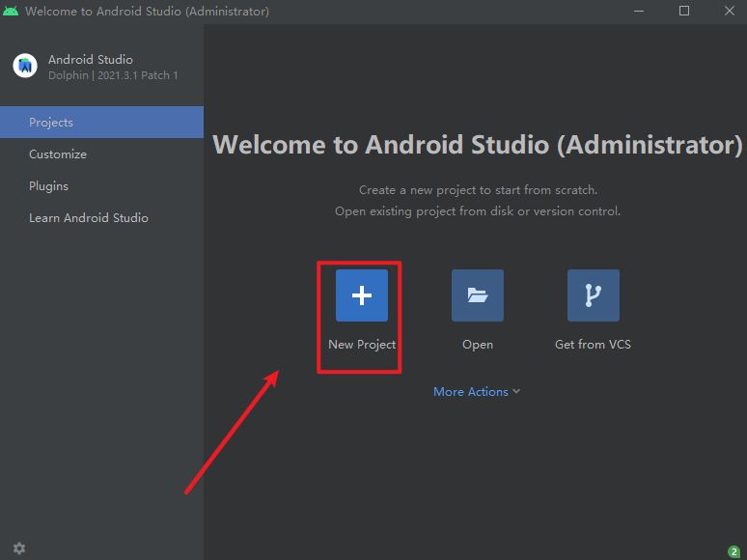Click the Dolphin 2021.3.1 Patch 1 version text
Image resolution: width=747 pixels, height=560 pixels.
tap(113, 75)
